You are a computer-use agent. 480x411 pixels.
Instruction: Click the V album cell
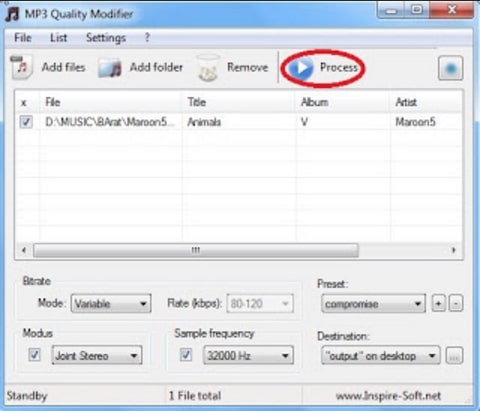click(304, 122)
